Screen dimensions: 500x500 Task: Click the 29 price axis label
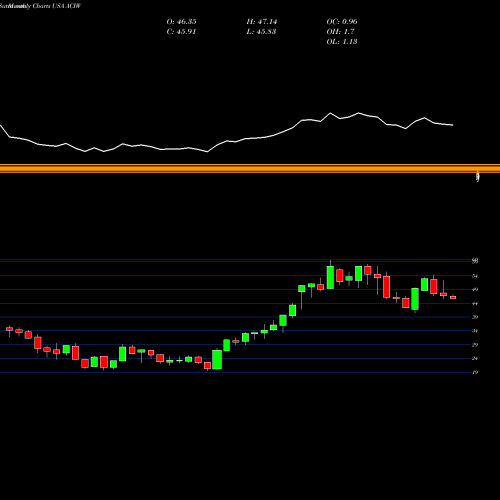(x=475, y=345)
